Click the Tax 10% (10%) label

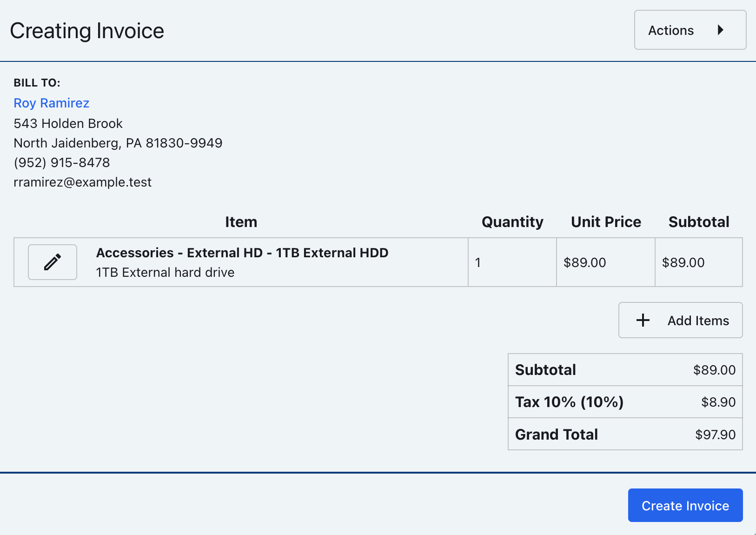pyautogui.click(x=570, y=402)
